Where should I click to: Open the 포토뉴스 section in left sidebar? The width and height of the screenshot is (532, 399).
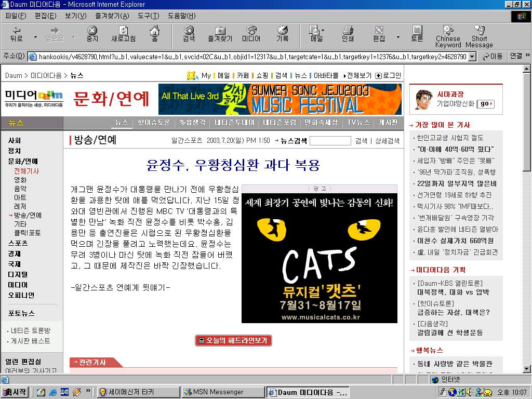(x=21, y=313)
